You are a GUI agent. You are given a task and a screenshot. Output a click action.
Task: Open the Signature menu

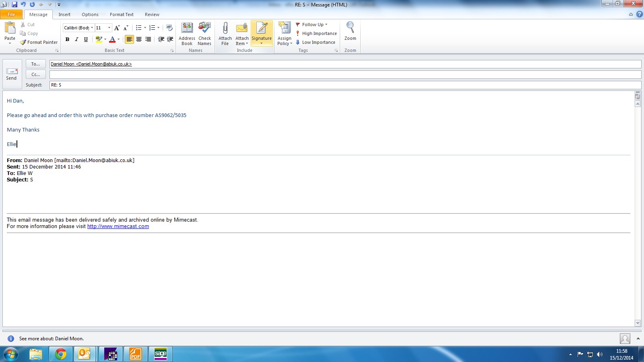pos(262,34)
